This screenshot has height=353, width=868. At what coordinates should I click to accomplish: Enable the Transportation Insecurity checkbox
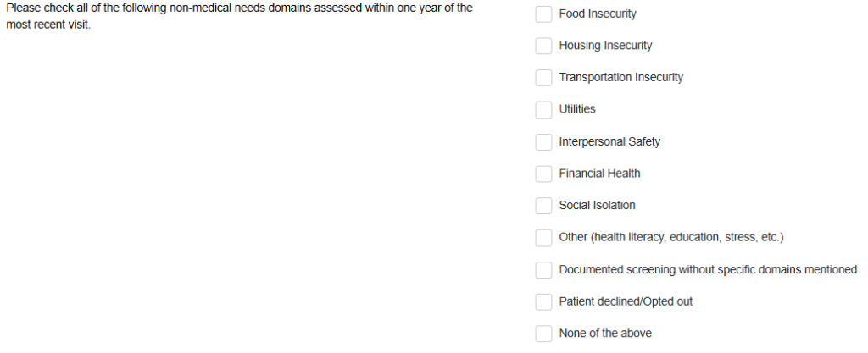[x=543, y=78]
